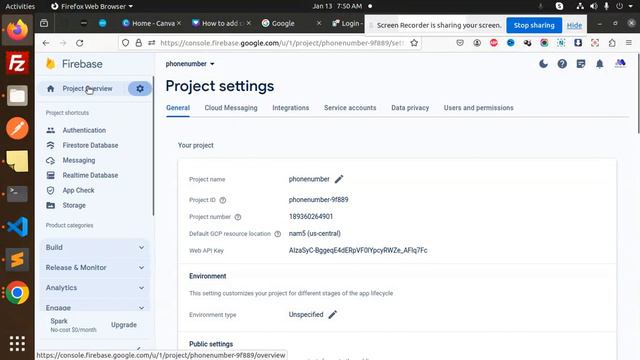Screen dimensions: 640x360
Task: Reload the page
Action: pos(80,43)
